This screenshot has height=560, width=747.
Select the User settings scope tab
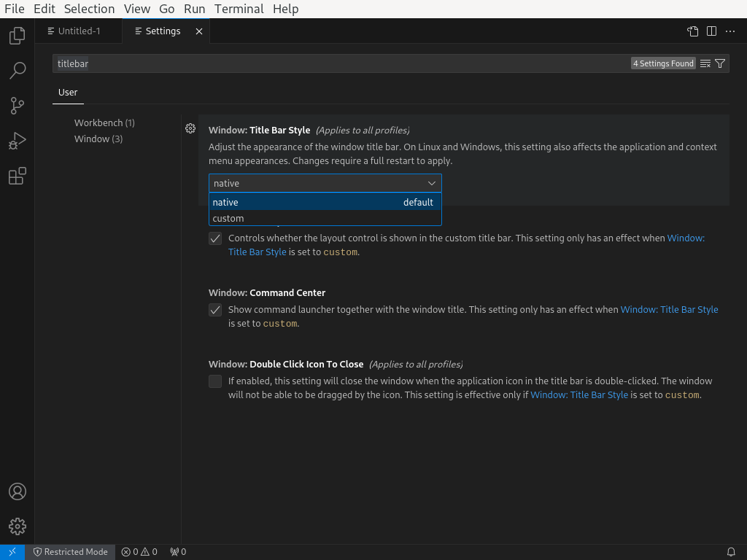coord(68,93)
